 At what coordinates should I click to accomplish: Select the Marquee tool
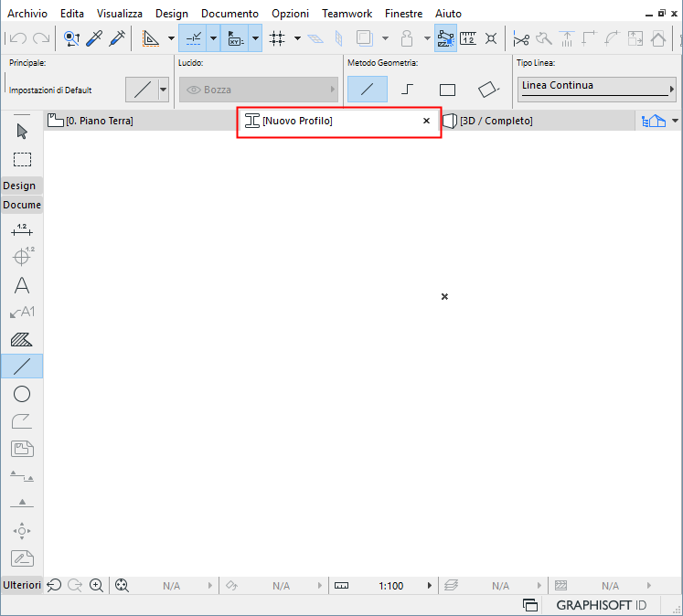[22, 160]
